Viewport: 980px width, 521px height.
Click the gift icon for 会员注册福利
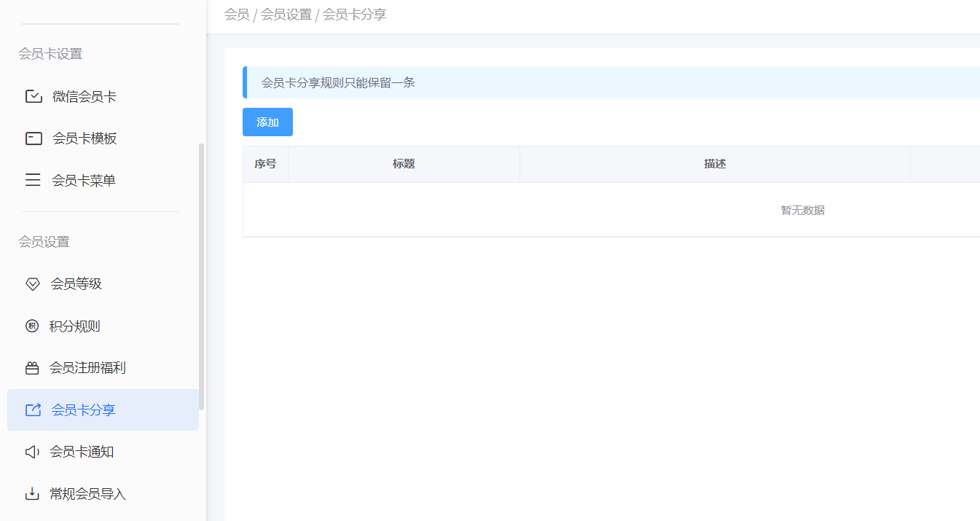[x=32, y=368]
